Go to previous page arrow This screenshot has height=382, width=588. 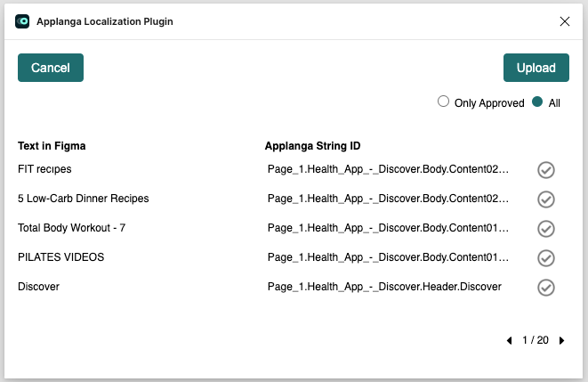509,340
